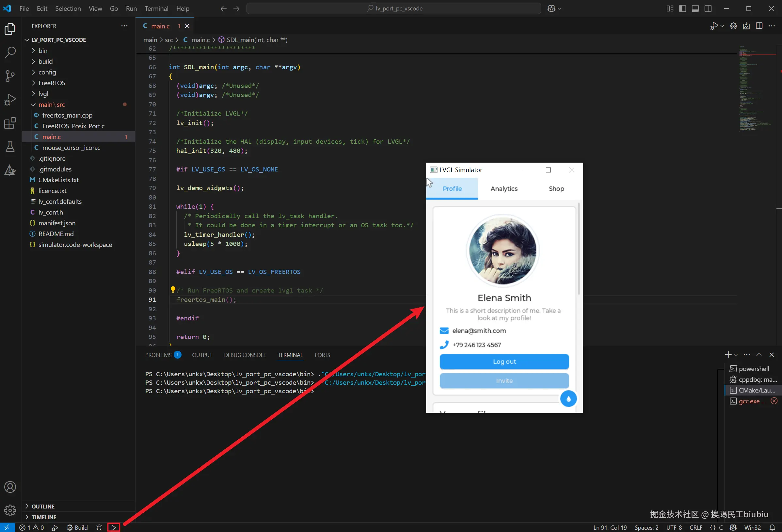
Task: Open the Terminal menu
Action: click(x=156, y=8)
